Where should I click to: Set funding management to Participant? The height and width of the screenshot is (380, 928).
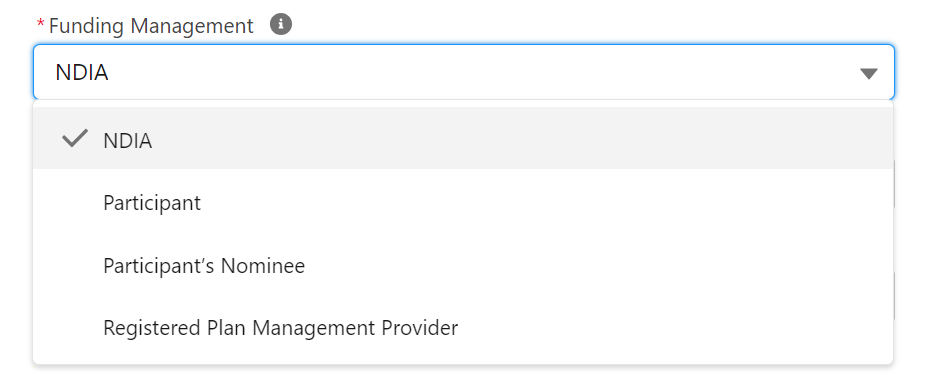pos(463,202)
